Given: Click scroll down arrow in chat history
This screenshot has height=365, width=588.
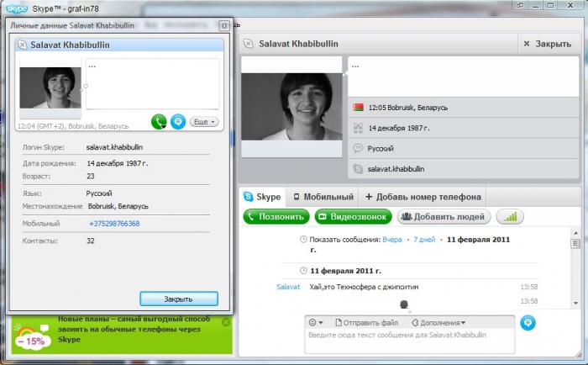Looking at the screenshot, I should click(575, 303).
